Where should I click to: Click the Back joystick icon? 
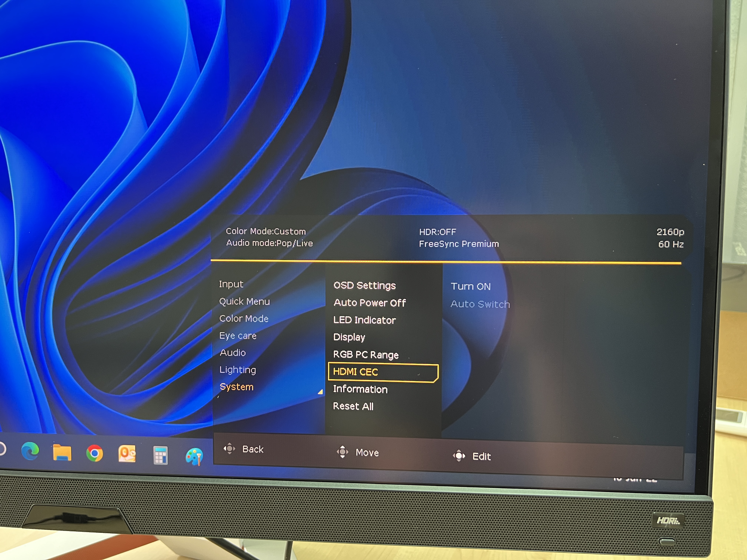tap(229, 449)
